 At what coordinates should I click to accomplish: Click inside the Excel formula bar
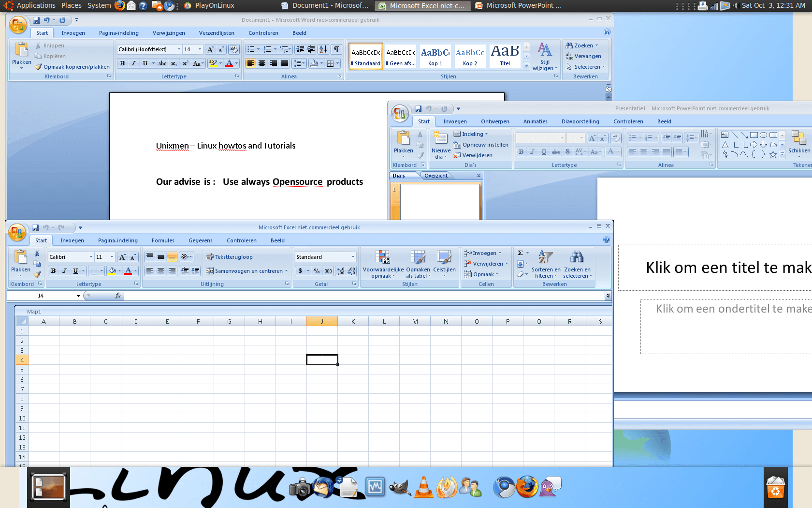click(x=364, y=296)
